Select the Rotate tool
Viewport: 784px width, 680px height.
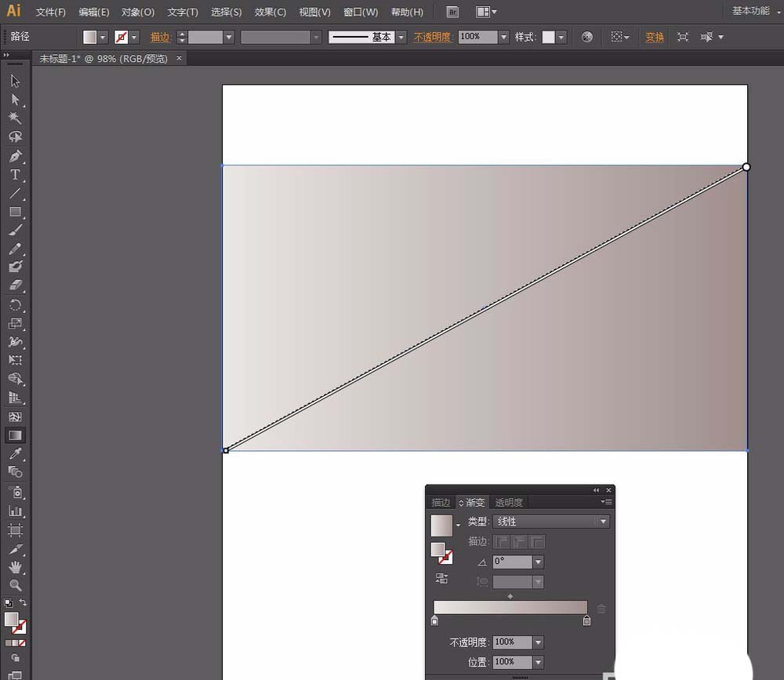[x=15, y=305]
